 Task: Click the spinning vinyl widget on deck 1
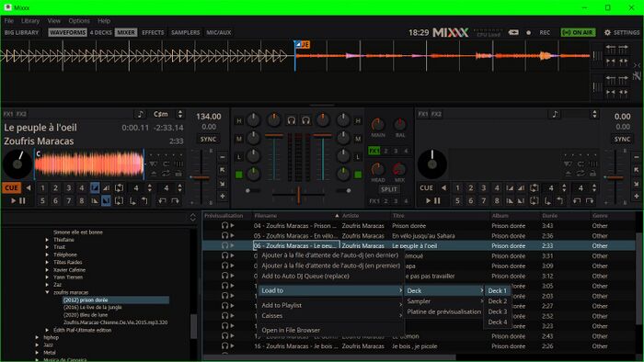coord(17,164)
